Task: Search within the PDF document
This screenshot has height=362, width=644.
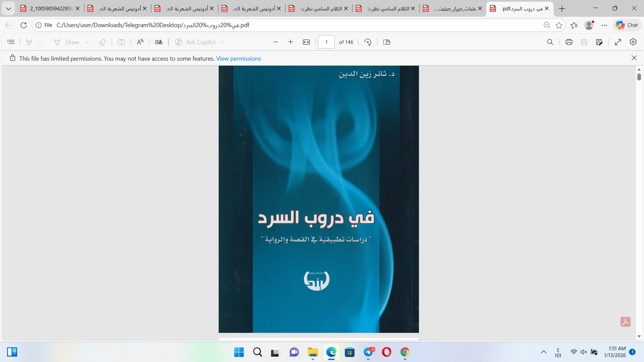Action: [x=550, y=42]
